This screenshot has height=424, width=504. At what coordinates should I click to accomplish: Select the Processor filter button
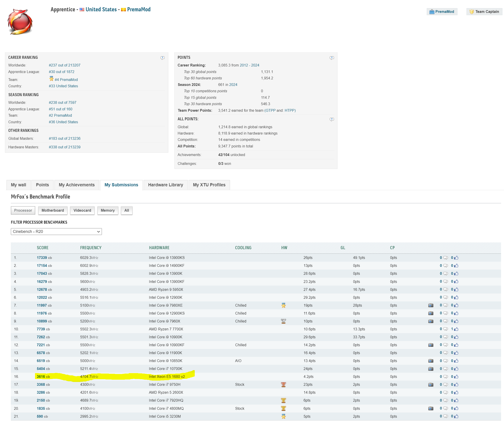(x=23, y=210)
